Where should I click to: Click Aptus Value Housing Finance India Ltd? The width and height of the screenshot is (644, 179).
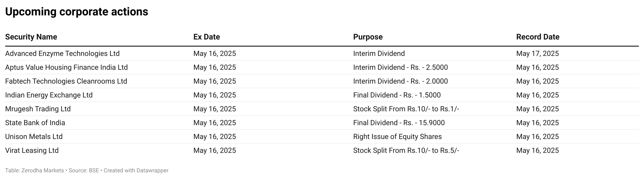[x=66, y=67]
